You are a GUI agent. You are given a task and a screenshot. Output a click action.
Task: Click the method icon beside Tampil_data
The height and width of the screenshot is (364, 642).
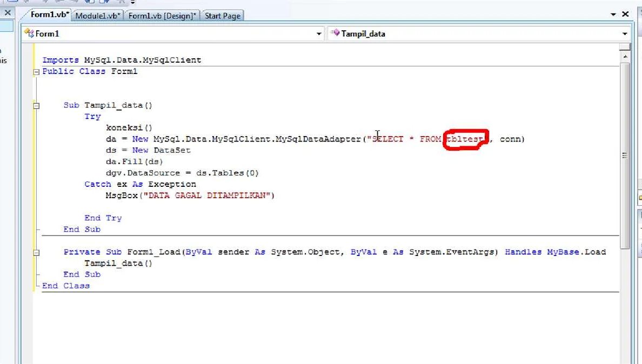(335, 33)
